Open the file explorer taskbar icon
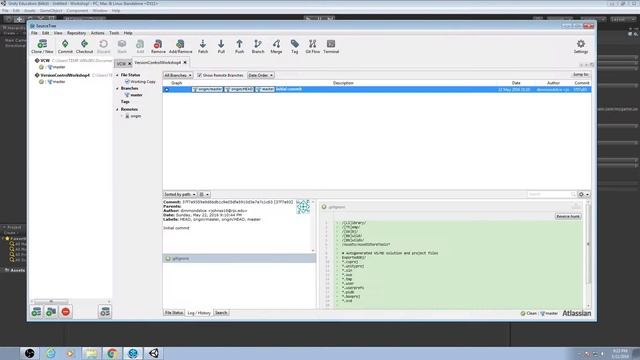 [91, 353]
